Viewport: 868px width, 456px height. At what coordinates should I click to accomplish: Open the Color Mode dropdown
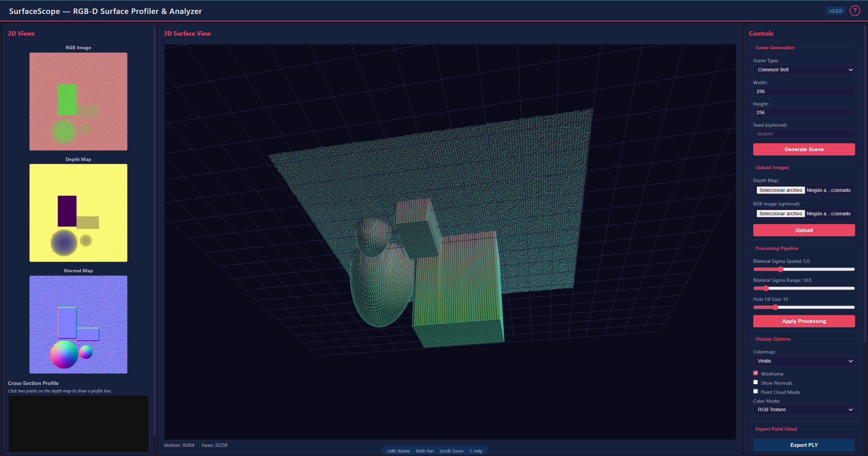[804, 409]
